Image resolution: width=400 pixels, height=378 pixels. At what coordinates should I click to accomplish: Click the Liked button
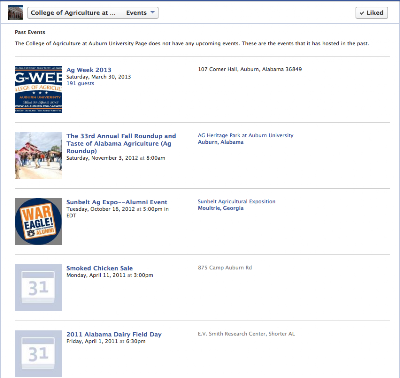click(371, 13)
